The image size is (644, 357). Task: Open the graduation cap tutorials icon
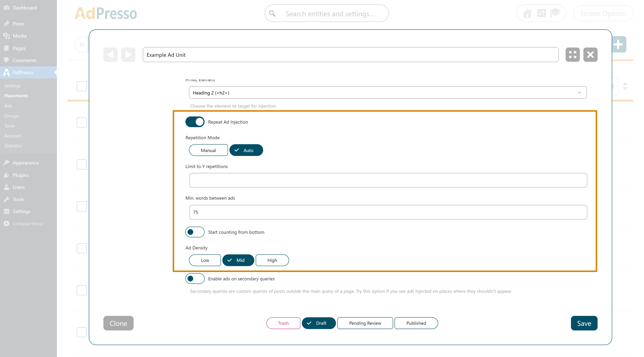555,13
